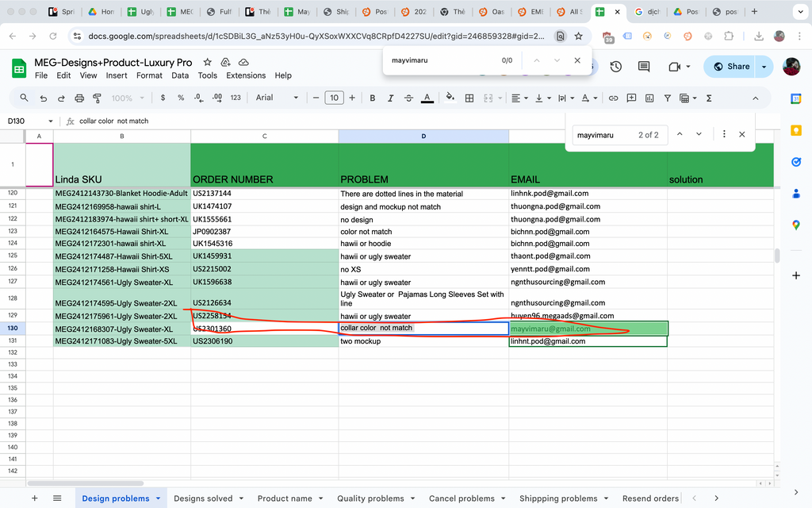Reload the page

(52, 36)
